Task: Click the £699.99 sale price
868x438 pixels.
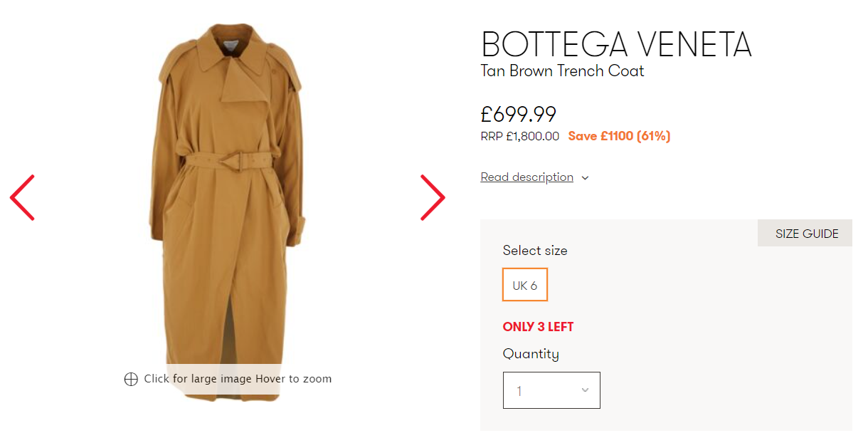Action: pos(518,114)
